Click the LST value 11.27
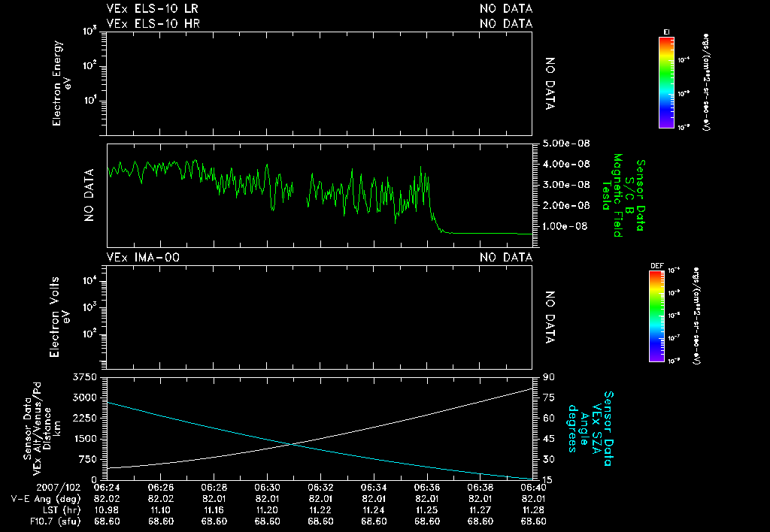 pyautogui.click(x=480, y=510)
